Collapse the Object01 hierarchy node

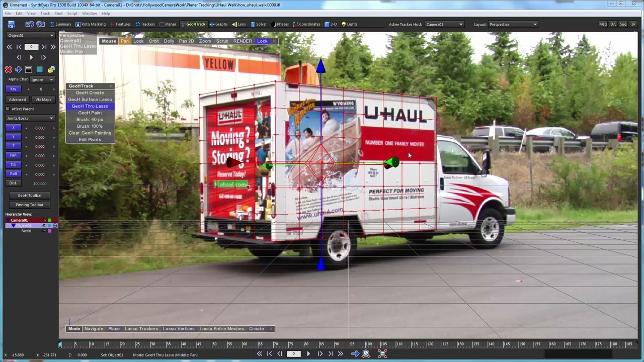(x=14, y=226)
